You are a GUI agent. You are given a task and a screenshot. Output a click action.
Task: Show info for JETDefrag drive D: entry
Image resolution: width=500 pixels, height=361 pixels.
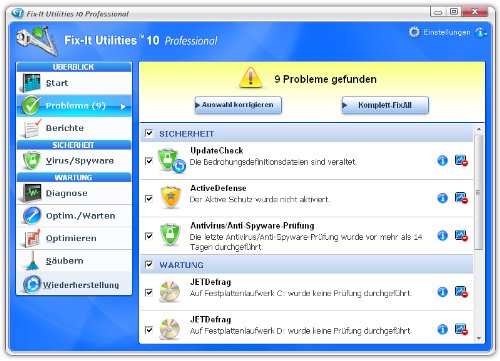[442, 330]
